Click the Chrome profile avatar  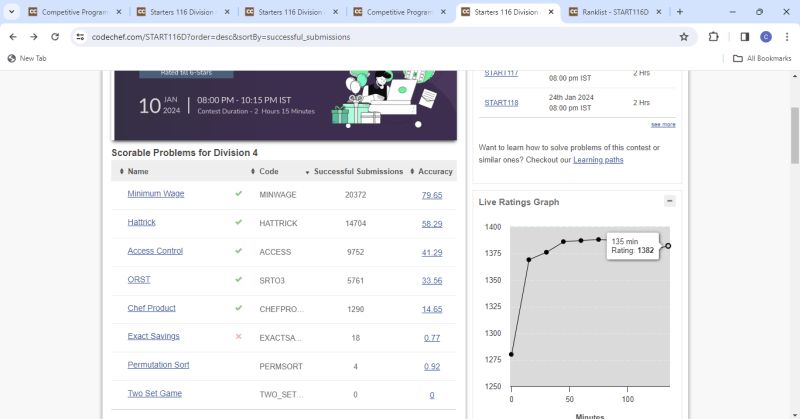[x=765, y=37]
